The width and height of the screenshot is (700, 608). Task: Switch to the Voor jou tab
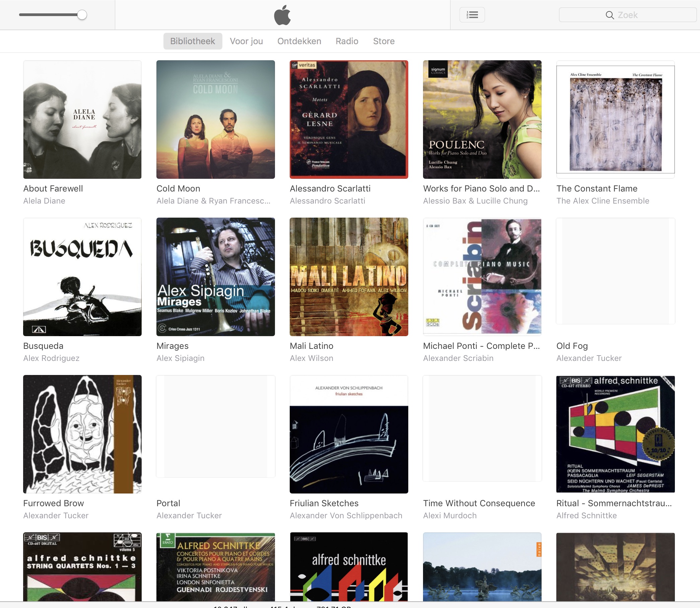pyautogui.click(x=246, y=41)
